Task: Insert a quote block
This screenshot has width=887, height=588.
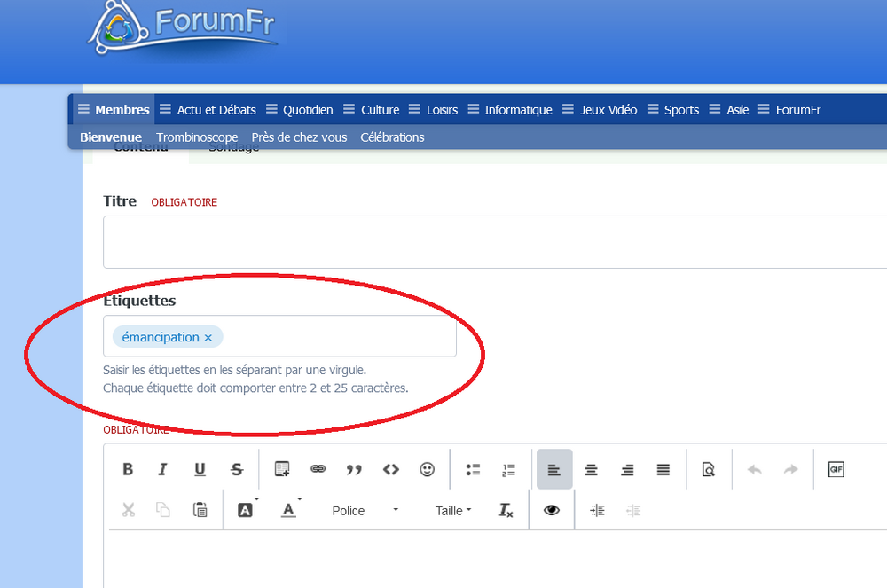Action: pyautogui.click(x=354, y=470)
